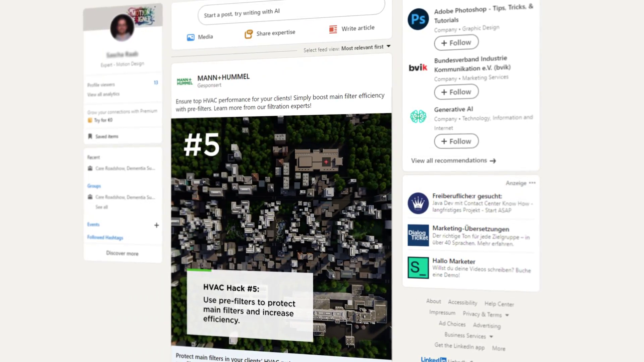Follow Adobe Photoshop Tips page
The width and height of the screenshot is (644, 362).
(456, 43)
